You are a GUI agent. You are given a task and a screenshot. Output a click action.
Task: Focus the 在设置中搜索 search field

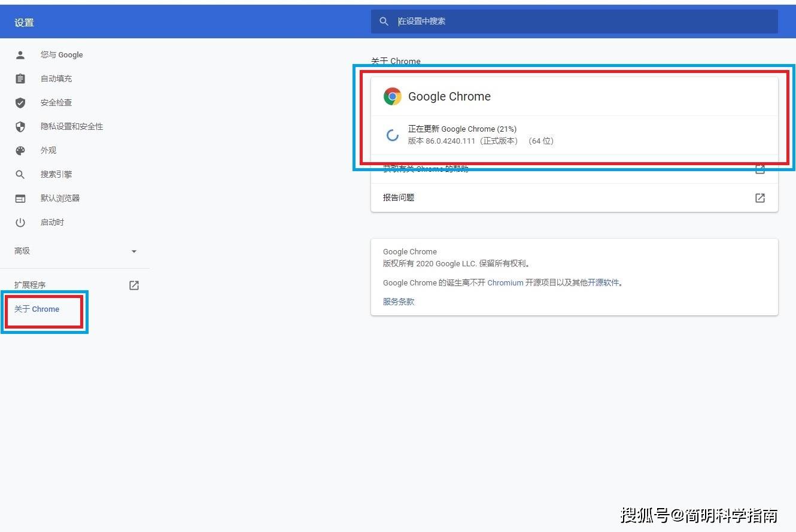point(575,22)
